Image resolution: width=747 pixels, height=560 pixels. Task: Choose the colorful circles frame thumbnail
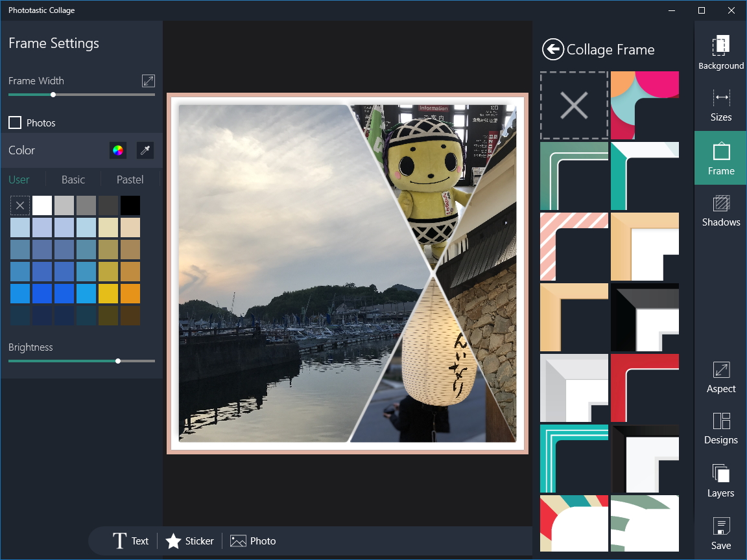coord(645,105)
